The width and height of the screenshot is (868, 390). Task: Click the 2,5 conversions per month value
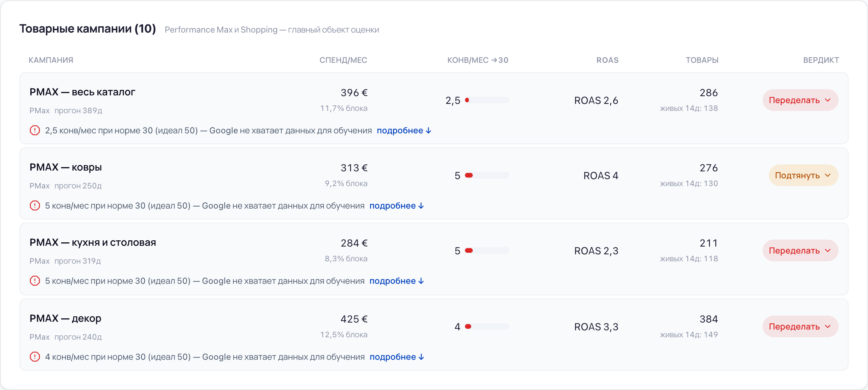[453, 100]
